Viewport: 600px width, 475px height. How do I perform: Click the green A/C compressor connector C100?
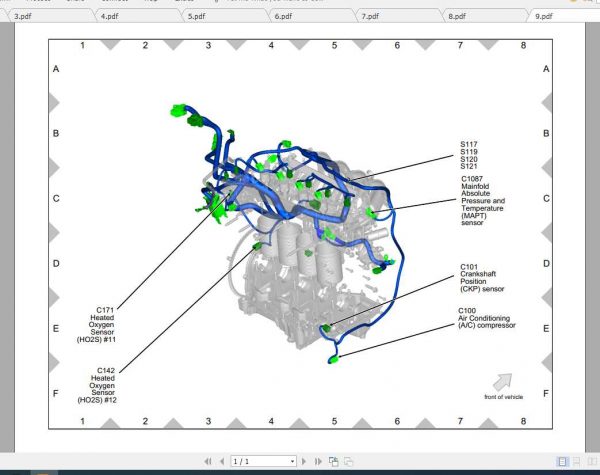(334, 359)
